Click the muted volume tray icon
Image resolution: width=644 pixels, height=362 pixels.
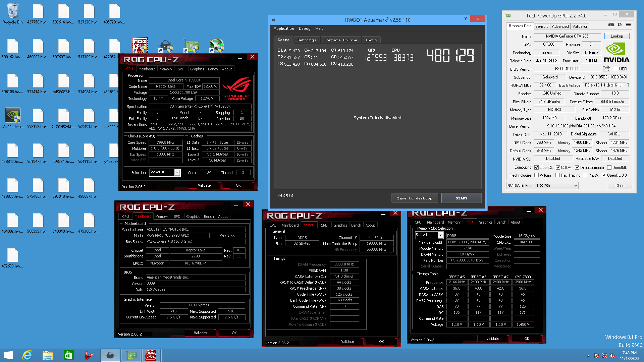pos(612,356)
